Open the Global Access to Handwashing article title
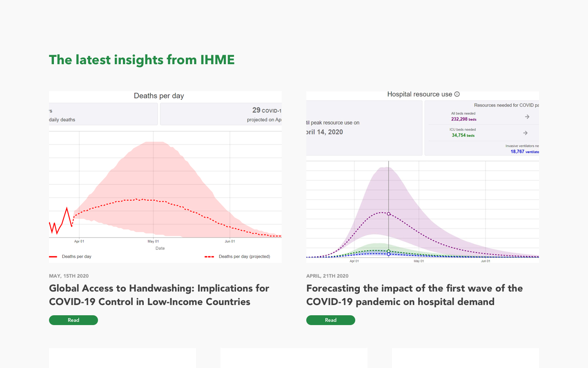Viewport: 588px width, 368px height. pyautogui.click(x=159, y=295)
